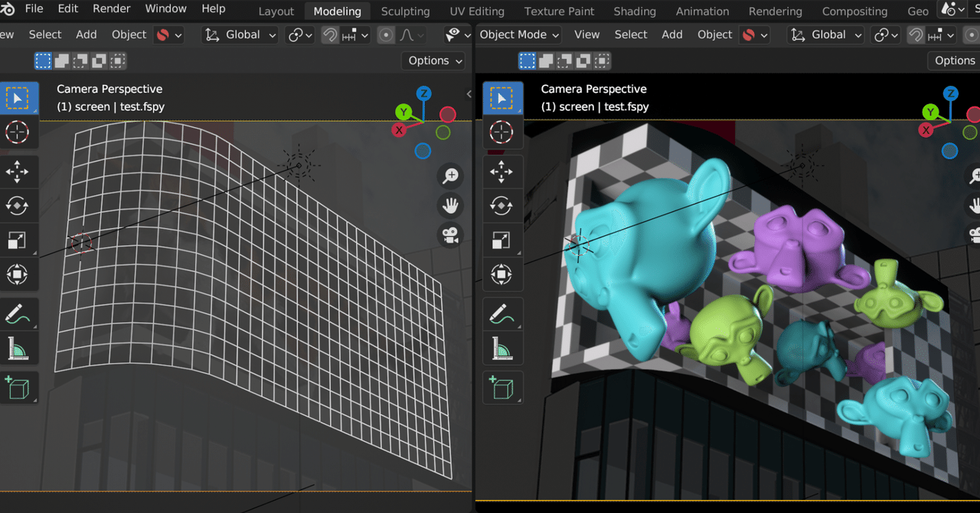Image resolution: width=980 pixels, height=513 pixels.
Task: Select the Move tool in the left viewport
Action: (x=19, y=172)
